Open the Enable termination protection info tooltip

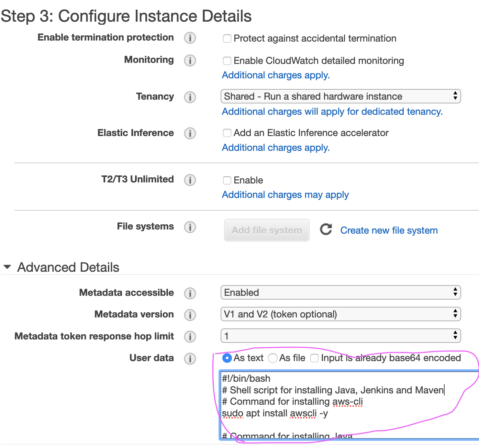pyautogui.click(x=190, y=38)
